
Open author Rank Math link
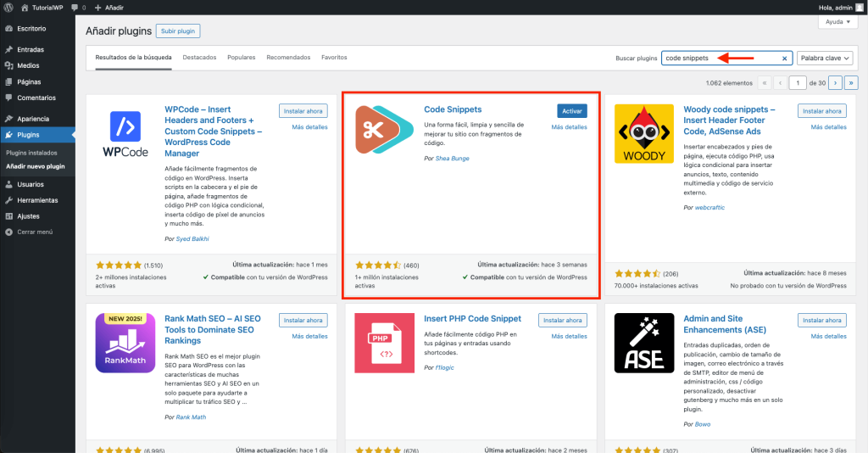pos(191,417)
